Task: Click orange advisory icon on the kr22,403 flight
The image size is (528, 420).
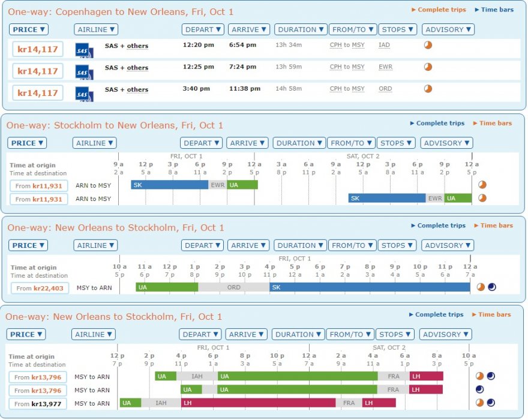Action: click(481, 287)
